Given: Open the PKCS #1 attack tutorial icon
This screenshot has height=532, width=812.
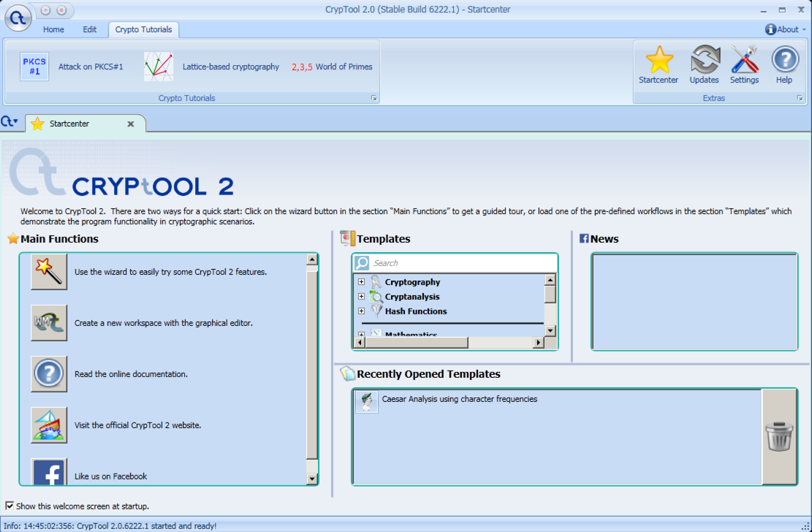Looking at the screenshot, I should tap(34, 66).
